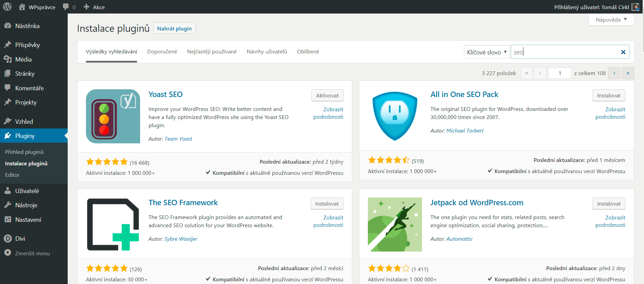Image resolution: width=644 pixels, height=284 pixels.
Task: Open Nástroje wrench icon
Action: click(7, 205)
